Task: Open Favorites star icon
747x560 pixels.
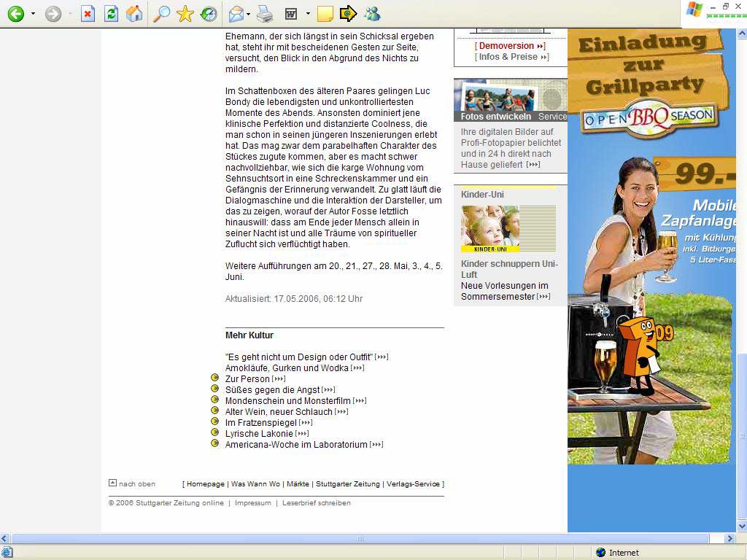Action: point(185,13)
